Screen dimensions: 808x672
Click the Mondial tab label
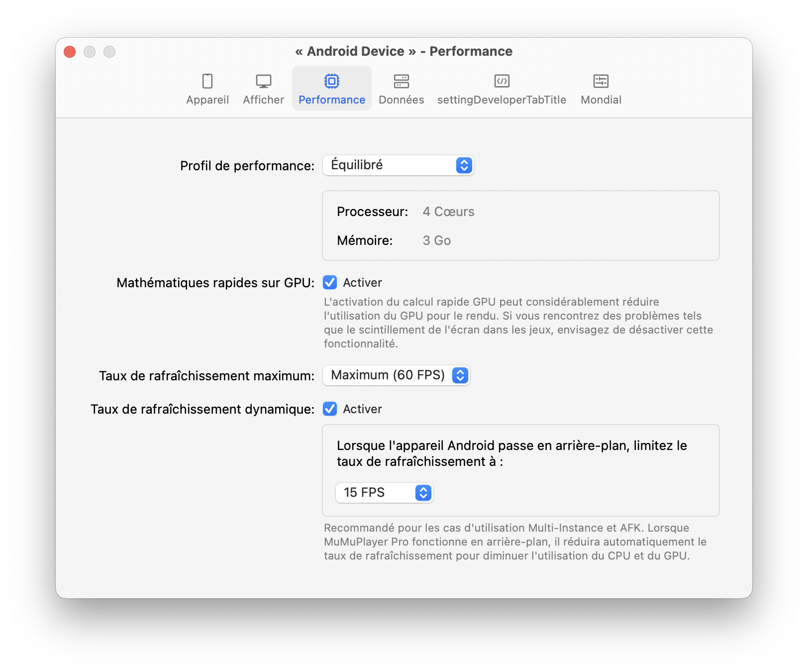pos(601,100)
